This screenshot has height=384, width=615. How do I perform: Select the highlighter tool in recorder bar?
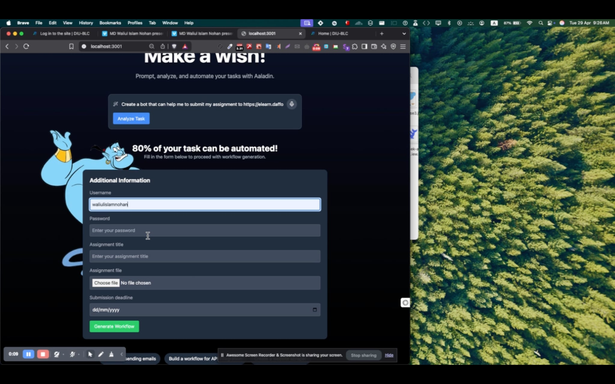(111, 354)
